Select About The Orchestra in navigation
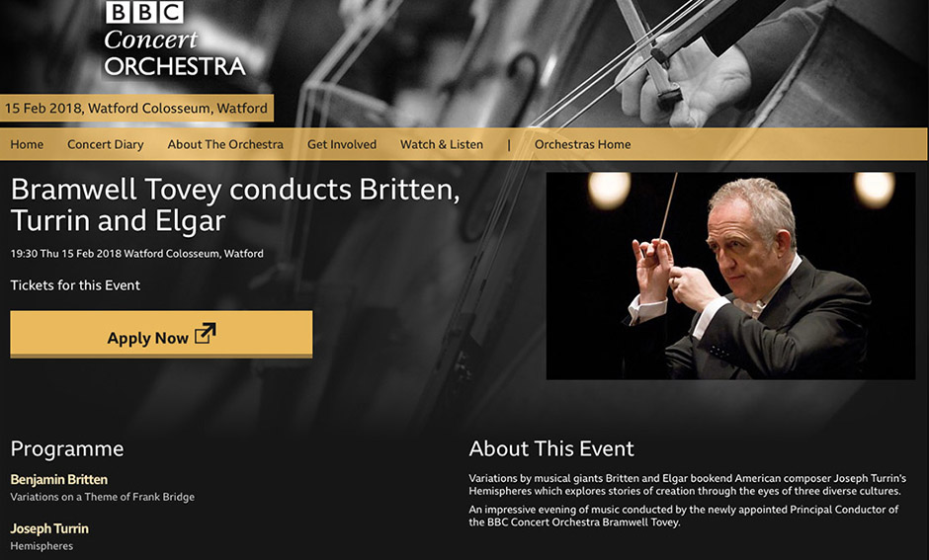929x560 pixels. click(x=225, y=144)
